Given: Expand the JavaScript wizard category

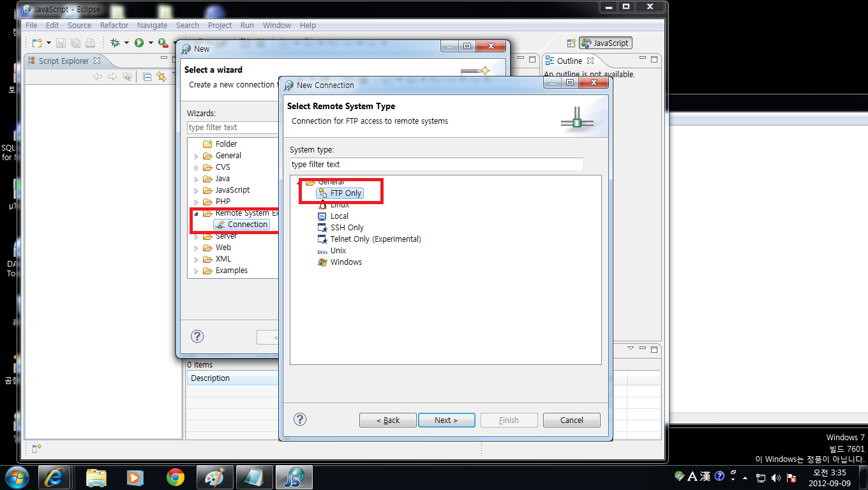Looking at the screenshot, I should click(x=197, y=190).
